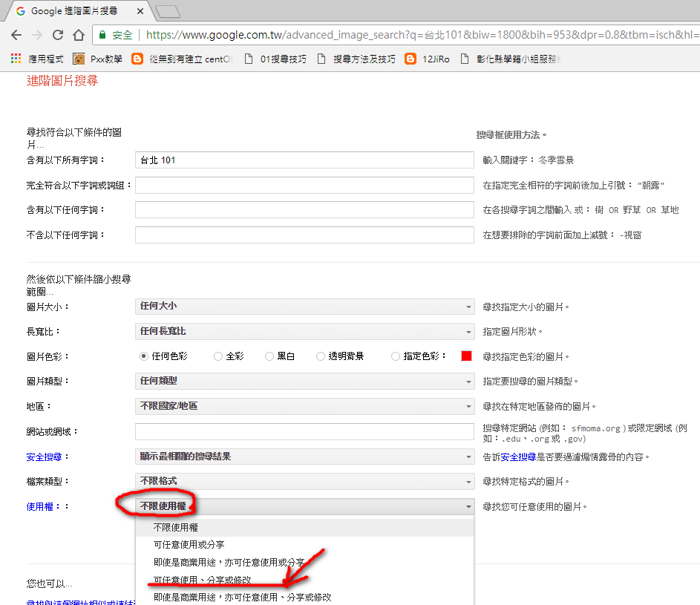Open the 檔案類型 dropdown

click(304, 481)
